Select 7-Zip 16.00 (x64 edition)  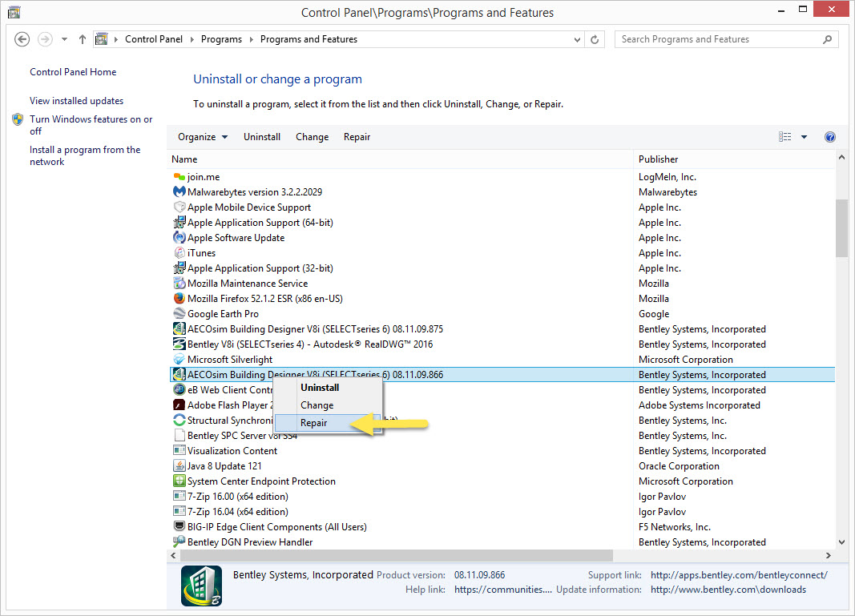click(x=502, y=497)
